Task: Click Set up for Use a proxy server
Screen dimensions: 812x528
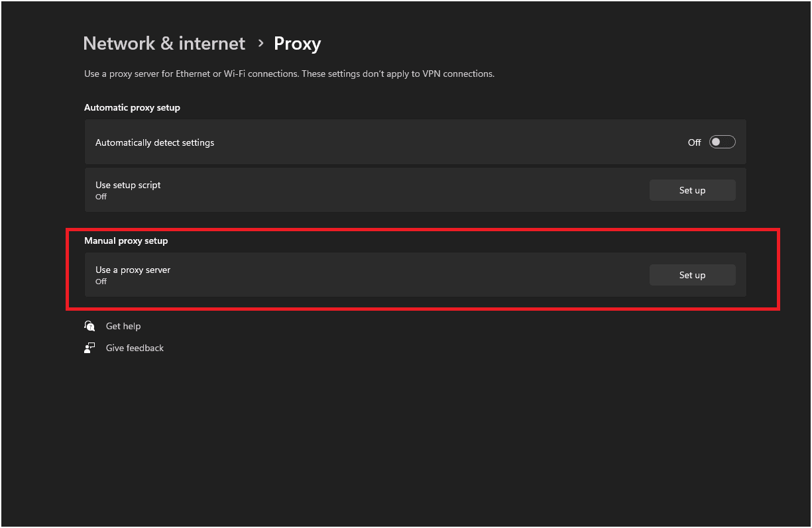Action: click(692, 274)
